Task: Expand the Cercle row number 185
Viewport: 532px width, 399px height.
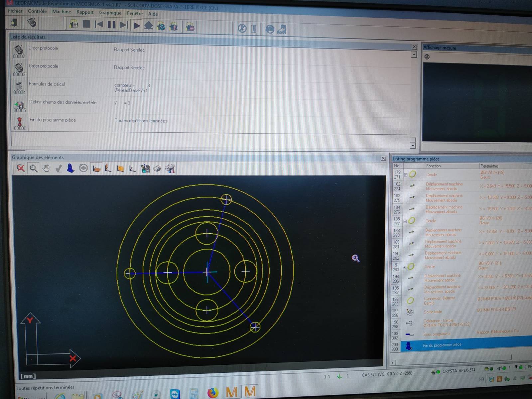Action: point(405,221)
